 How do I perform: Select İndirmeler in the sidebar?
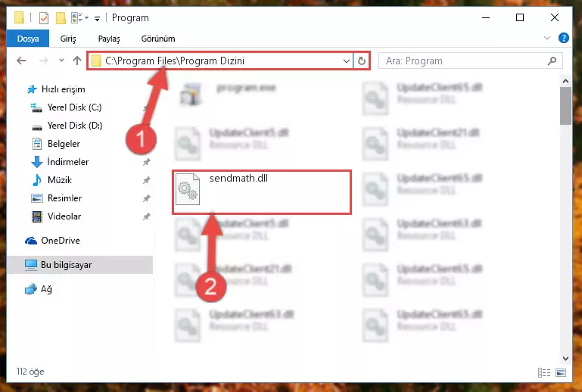[68, 162]
